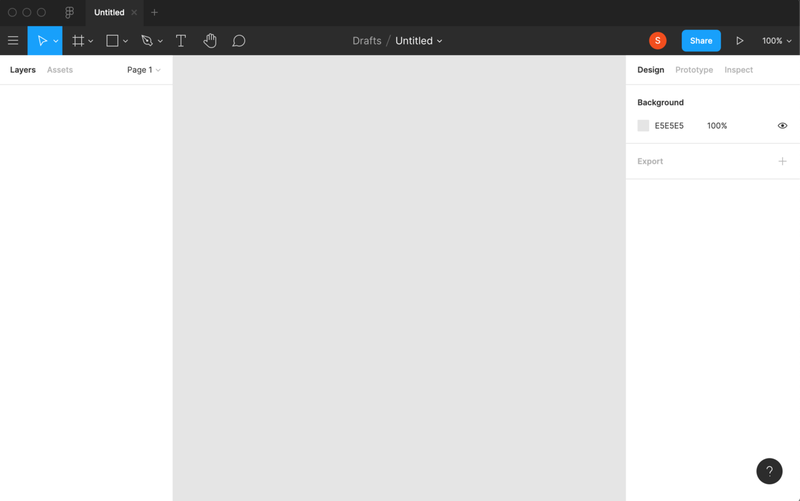Screen dimensions: 800x501
Task: Select the Hand tool
Action: tap(210, 41)
